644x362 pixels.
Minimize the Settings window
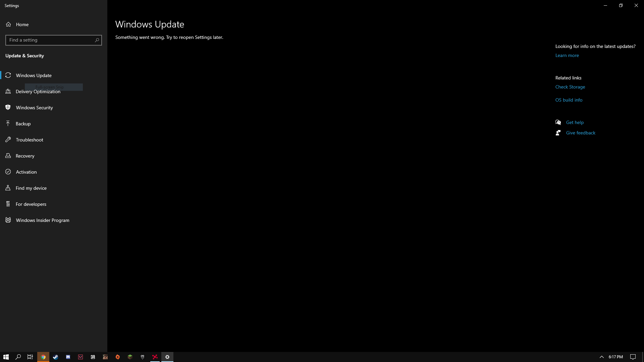tap(605, 5)
